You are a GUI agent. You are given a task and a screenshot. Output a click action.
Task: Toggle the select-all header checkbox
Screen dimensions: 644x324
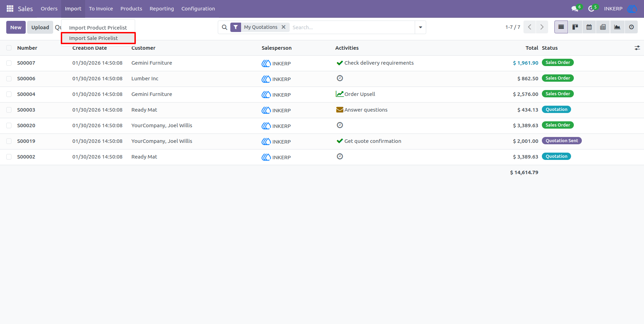pyautogui.click(x=9, y=48)
